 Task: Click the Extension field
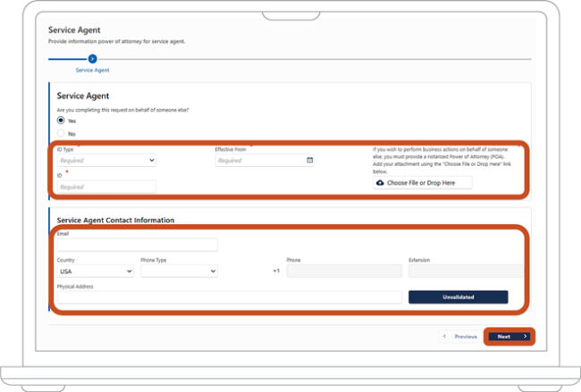coord(466,271)
